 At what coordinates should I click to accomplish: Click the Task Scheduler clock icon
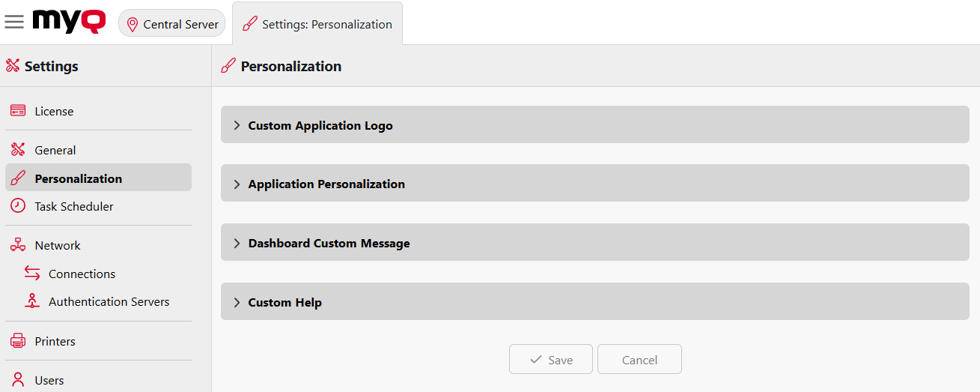coord(18,206)
